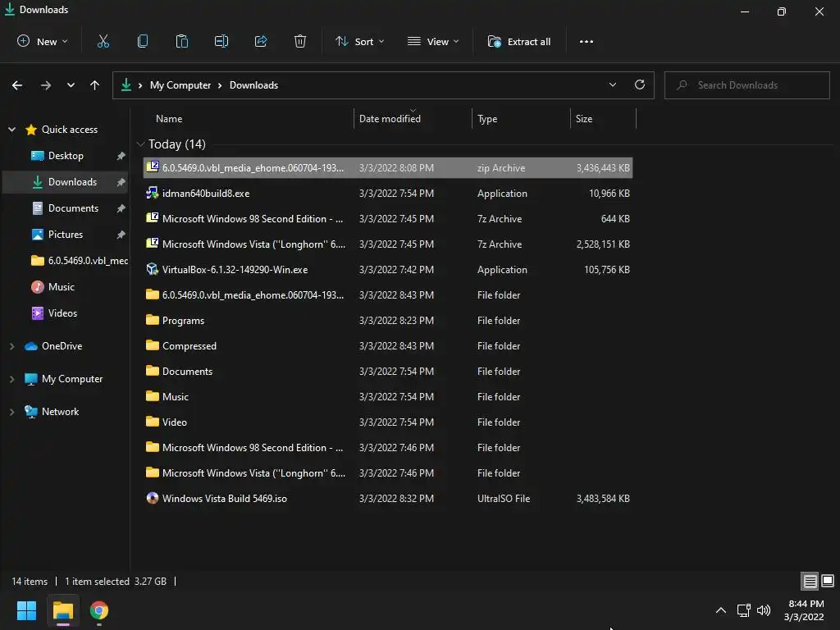Open recent locations dropdown arrow
The height and width of the screenshot is (630, 840).
coord(71,85)
